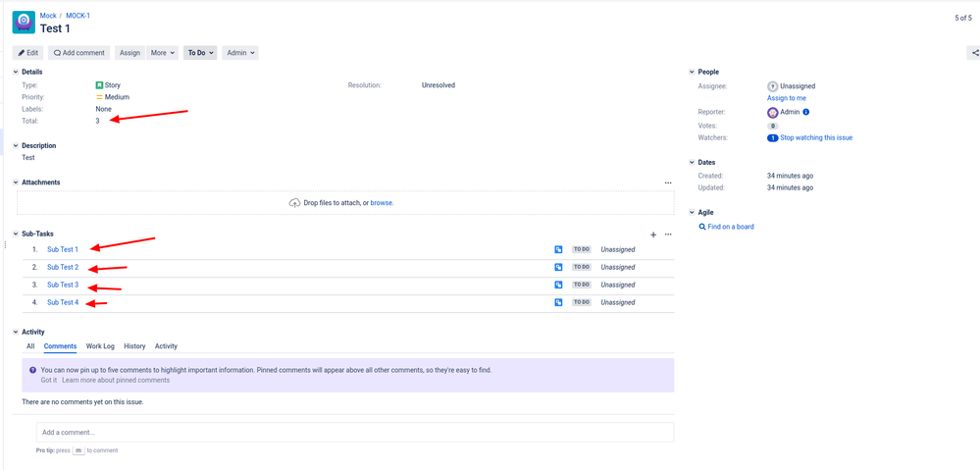Collapse the Dates section

pyautogui.click(x=692, y=162)
